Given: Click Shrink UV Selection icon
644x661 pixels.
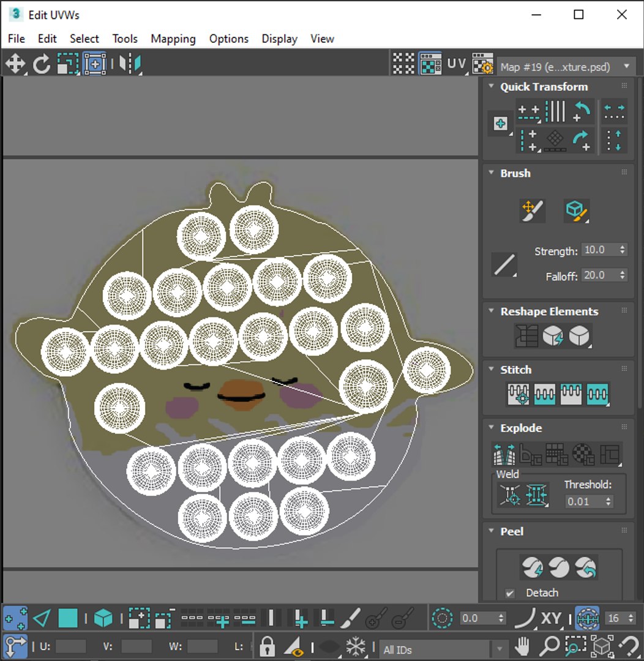Looking at the screenshot, I should tap(165, 618).
